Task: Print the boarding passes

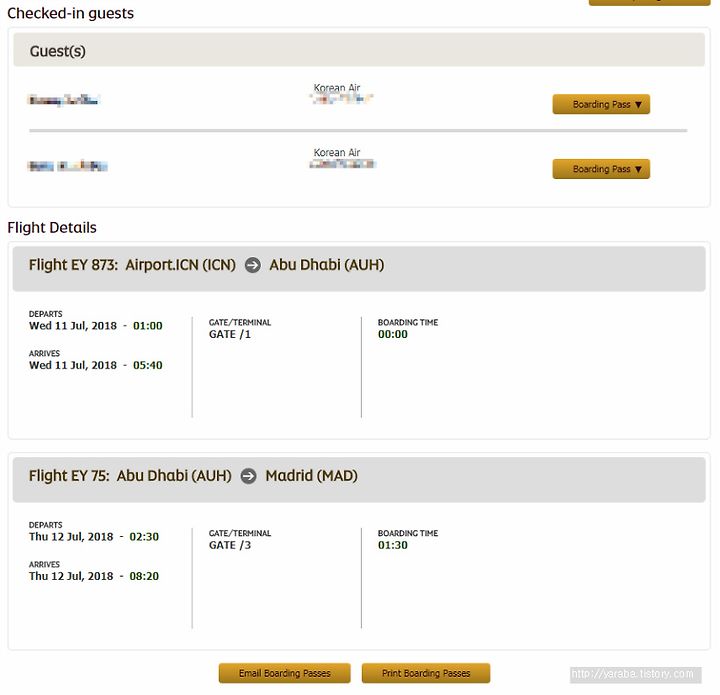Action: coord(426,673)
